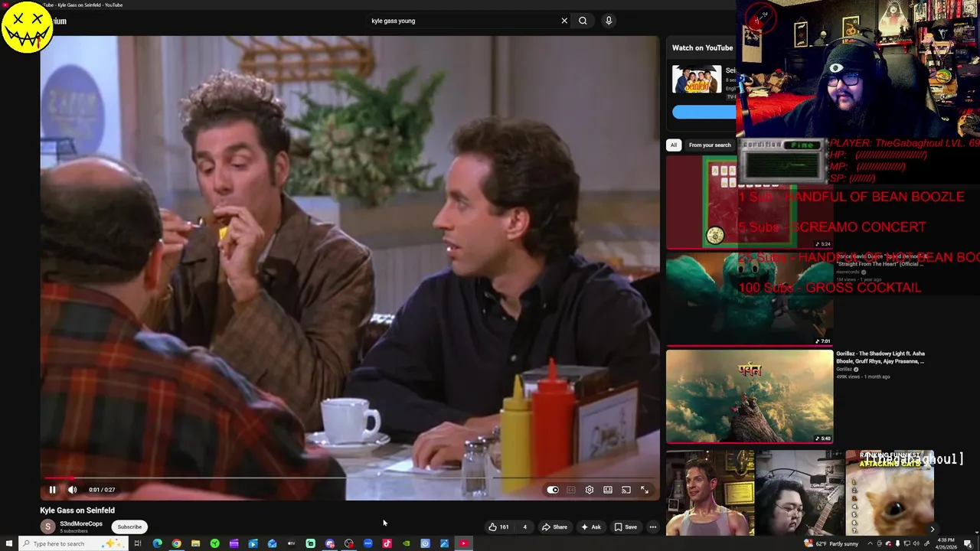The image size is (980, 551).
Task: Open the player settings gear
Action: coord(590,490)
